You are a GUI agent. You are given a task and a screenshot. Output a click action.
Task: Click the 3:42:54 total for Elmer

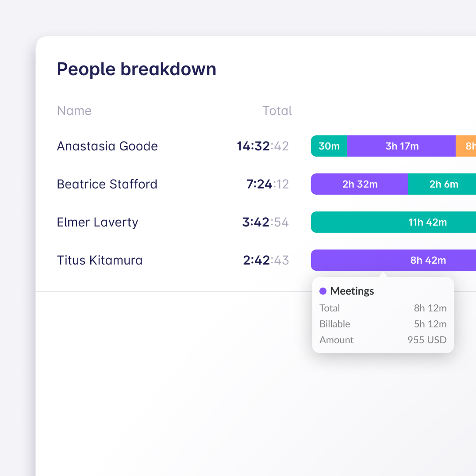265,222
